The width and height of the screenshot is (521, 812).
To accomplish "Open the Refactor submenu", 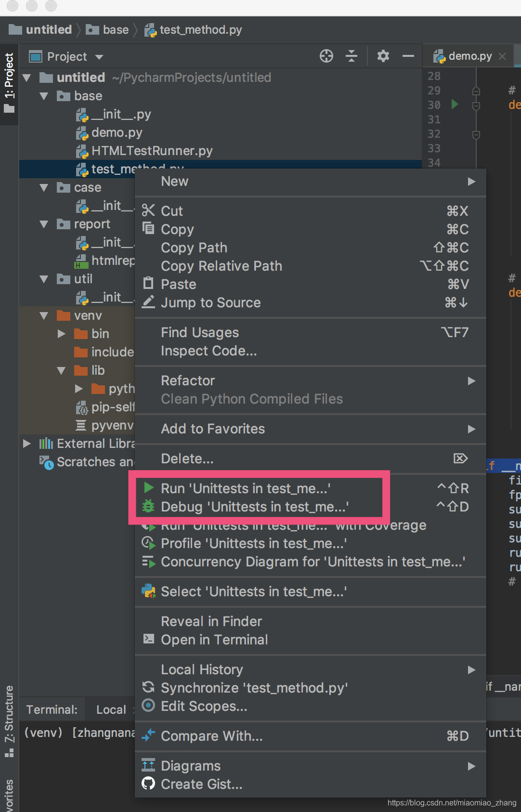I will [x=311, y=380].
